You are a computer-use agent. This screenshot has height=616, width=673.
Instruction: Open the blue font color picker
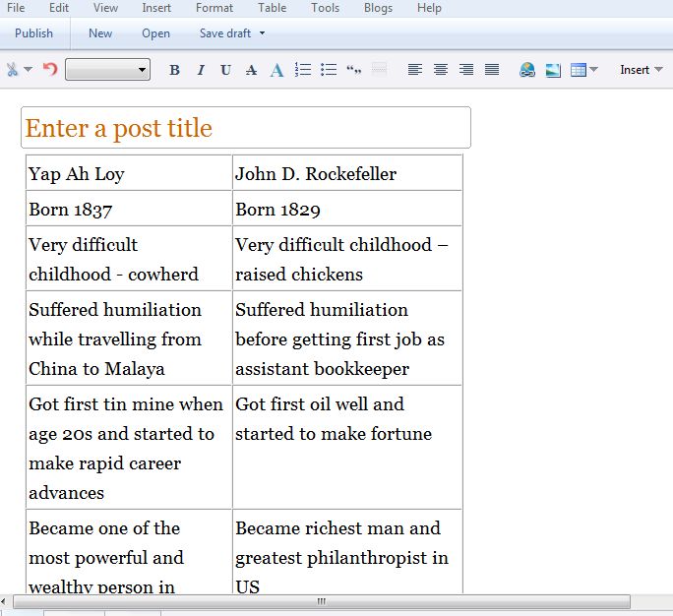pyautogui.click(x=276, y=70)
